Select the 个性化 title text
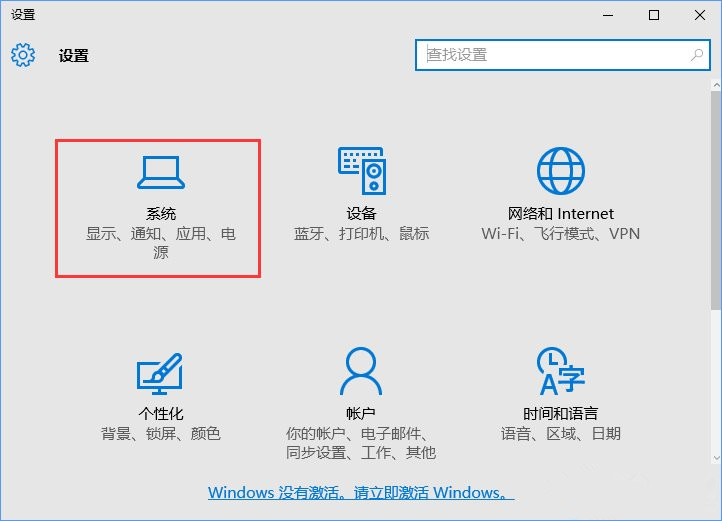Screen dimensions: 722x521 [x=161, y=414]
